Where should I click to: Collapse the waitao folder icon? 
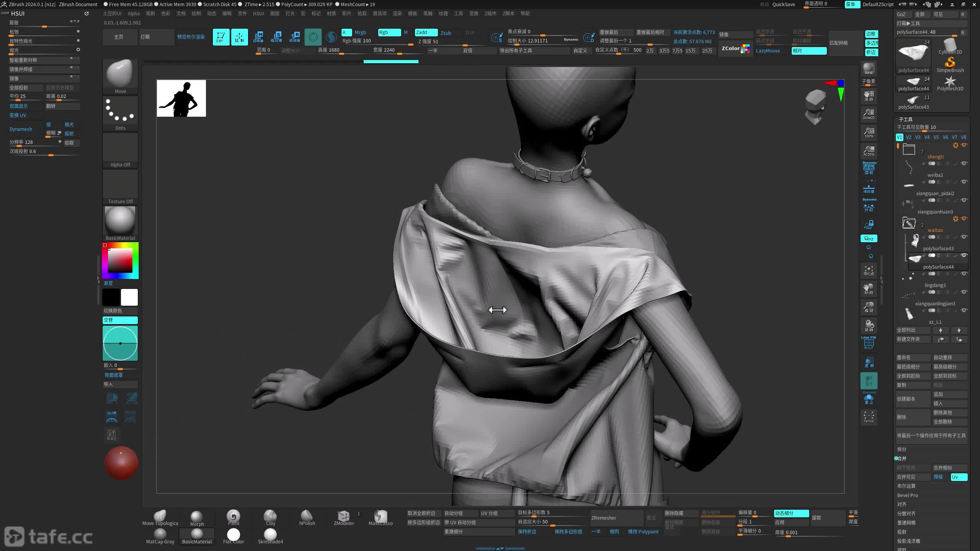tap(909, 222)
